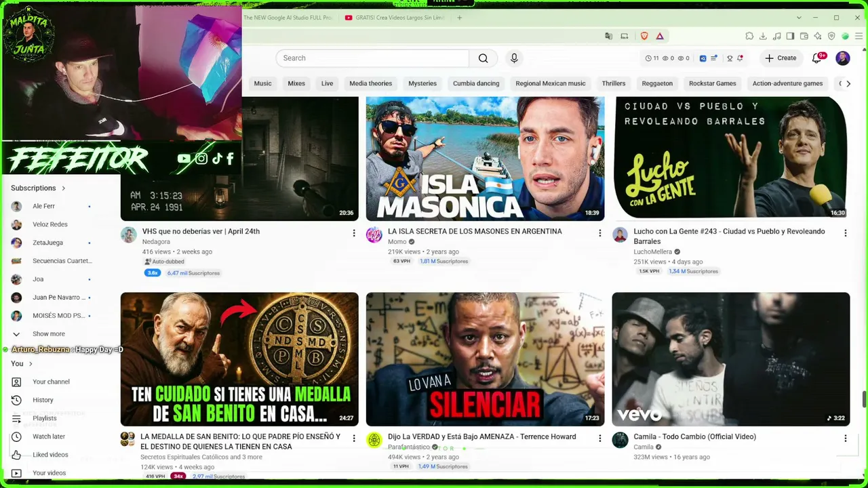868x488 pixels.
Task: Open the Lo Van a Silenciar thumbnail
Action: click(x=485, y=359)
